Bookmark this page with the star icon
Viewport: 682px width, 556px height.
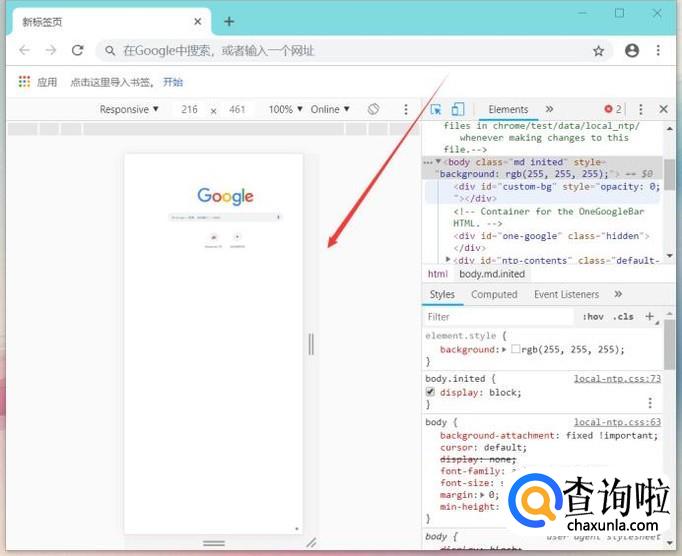pyautogui.click(x=598, y=51)
